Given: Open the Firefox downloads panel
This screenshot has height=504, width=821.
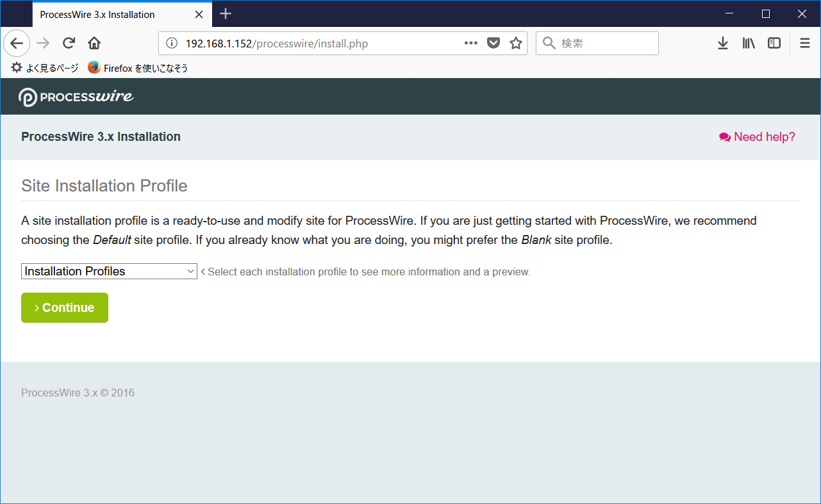Looking at the screenshot, I should [x=723, y=43].
